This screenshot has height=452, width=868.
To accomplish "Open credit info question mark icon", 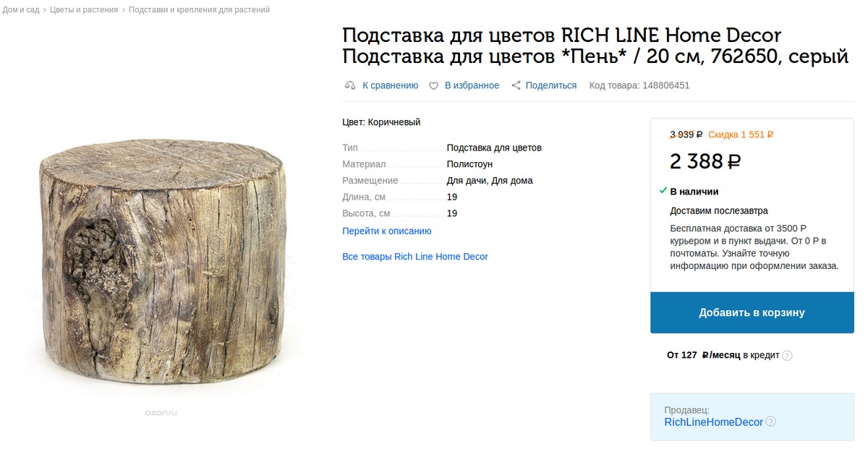I will pos(787,356).
